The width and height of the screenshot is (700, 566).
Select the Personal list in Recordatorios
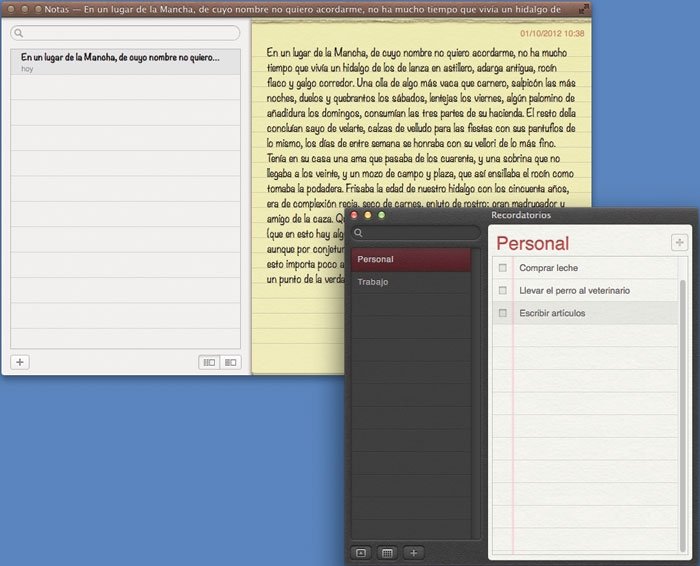411,259
